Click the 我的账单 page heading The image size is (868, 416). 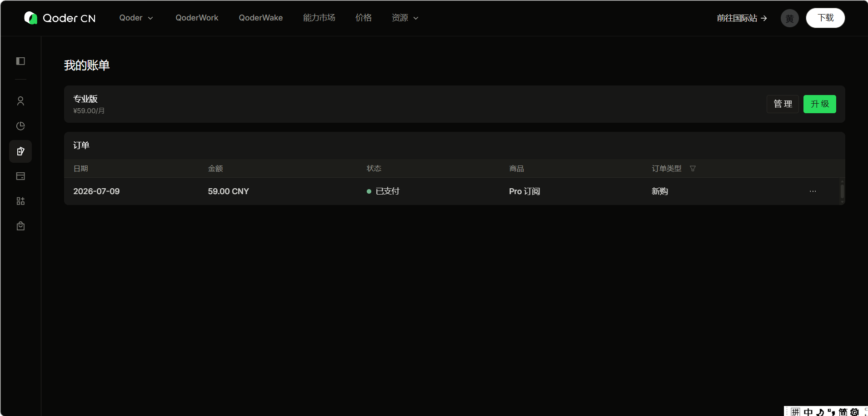(x=87, y=65)
